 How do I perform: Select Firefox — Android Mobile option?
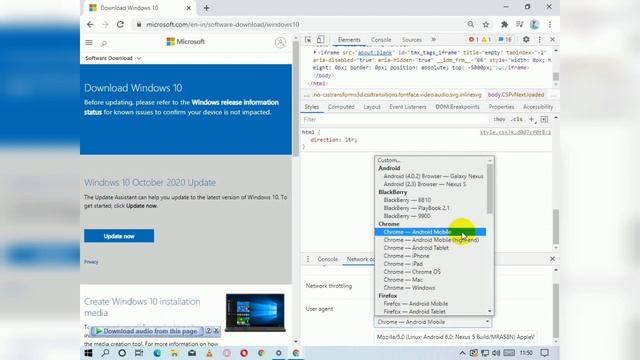coord(416,304)
